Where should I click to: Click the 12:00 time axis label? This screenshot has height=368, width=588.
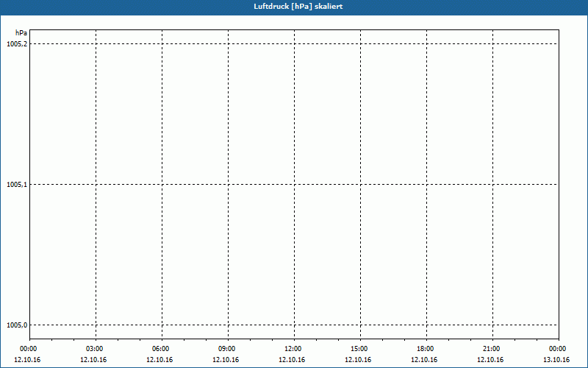293,349
